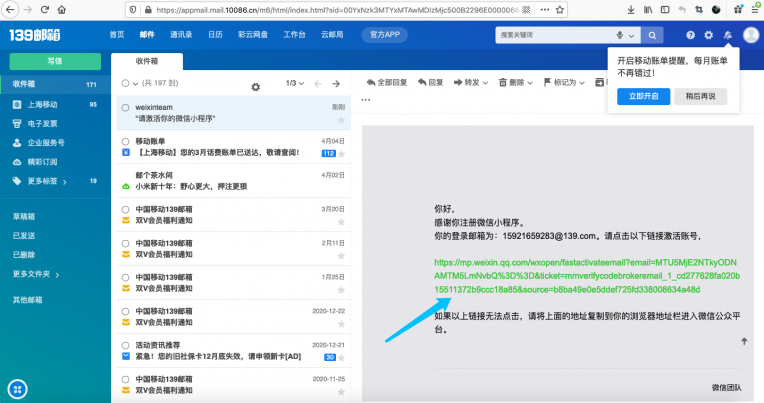764x403 pixels.
Task: Tick checkbox for 3月20日 中国移动139邮箱 email
Action: pyautogui.click(x=126, y=209)
